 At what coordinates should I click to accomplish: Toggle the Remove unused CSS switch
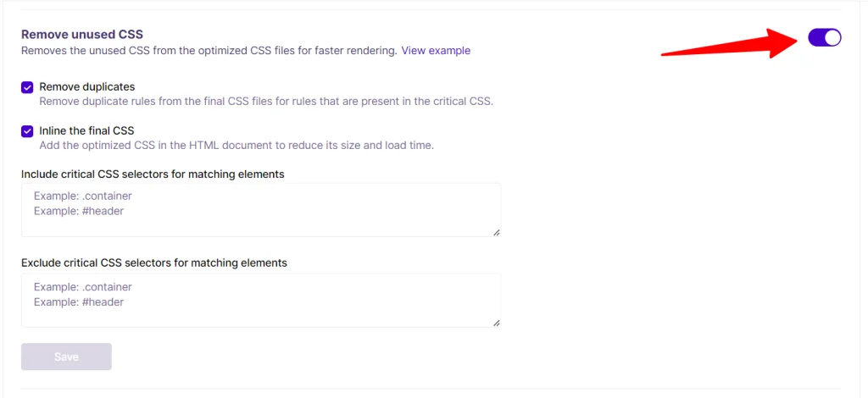point(824,37)
